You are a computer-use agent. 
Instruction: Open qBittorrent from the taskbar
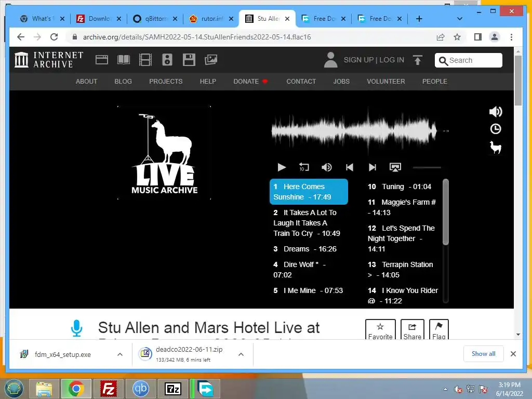(141, 389)
